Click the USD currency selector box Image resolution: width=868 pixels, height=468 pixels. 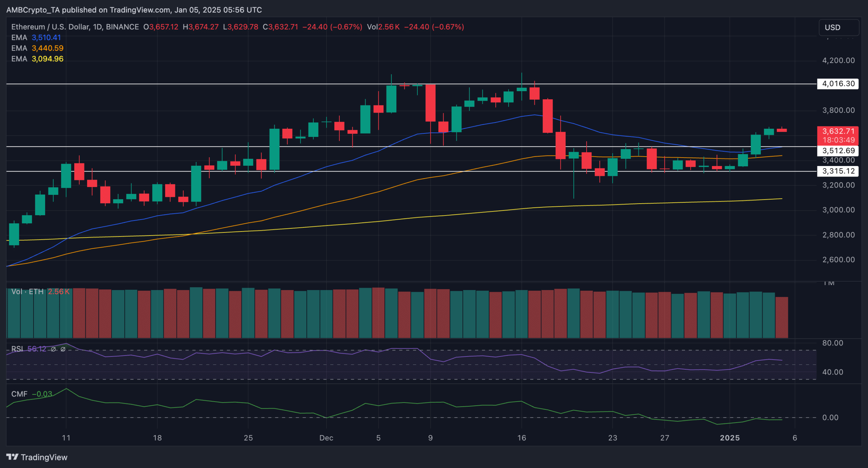839,27
